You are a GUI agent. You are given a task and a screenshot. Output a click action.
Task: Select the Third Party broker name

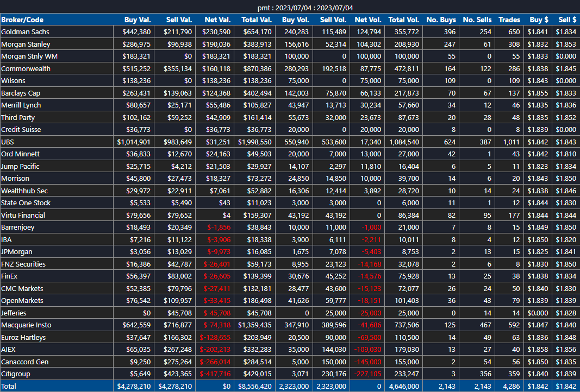[x=18, y=117]
